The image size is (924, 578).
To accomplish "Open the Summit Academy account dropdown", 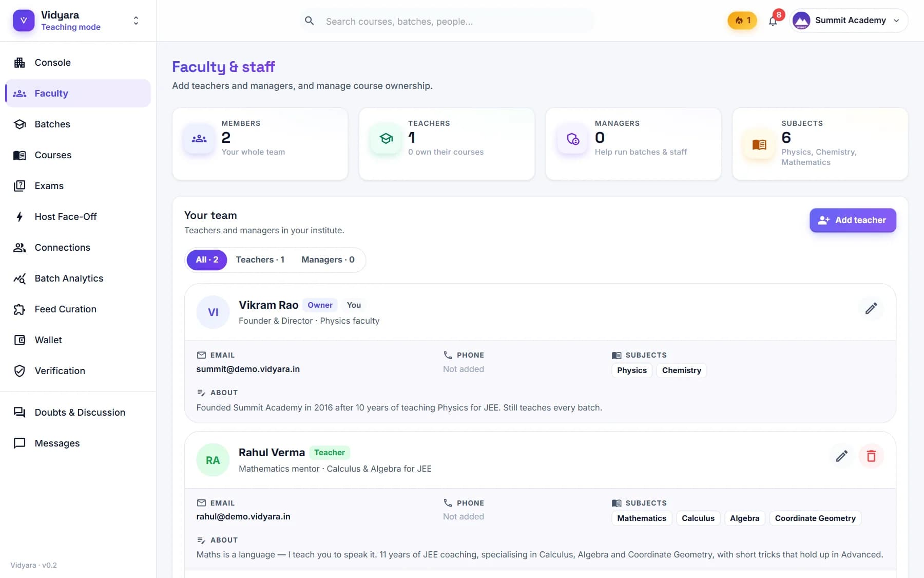I will coord(849,21).
